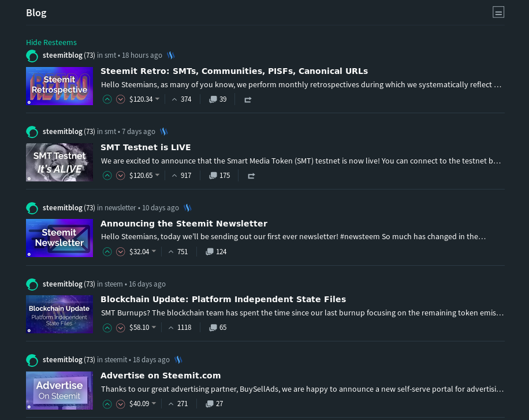This screenshot has width=529, height=420.
Task: Open SMT Testnet is LIVE post title
Action: 146,147
